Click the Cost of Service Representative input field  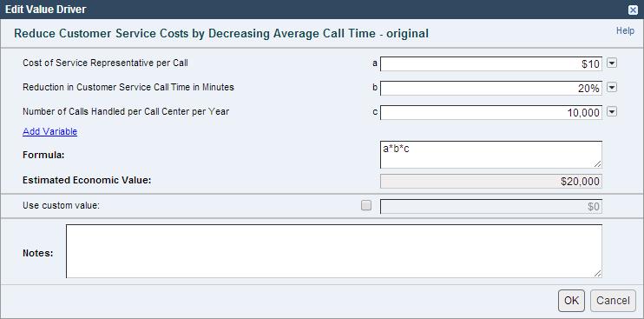pyautogui.click(x=491, y=64)
